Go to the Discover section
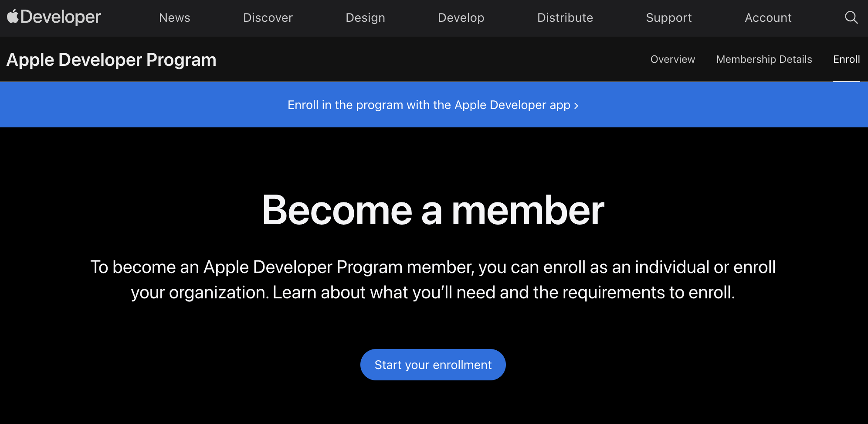 click(x=268, y=18)
